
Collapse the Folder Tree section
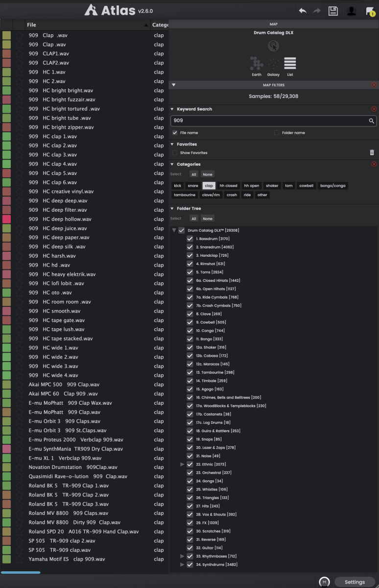pyautogui.click(x=172, y=209)
